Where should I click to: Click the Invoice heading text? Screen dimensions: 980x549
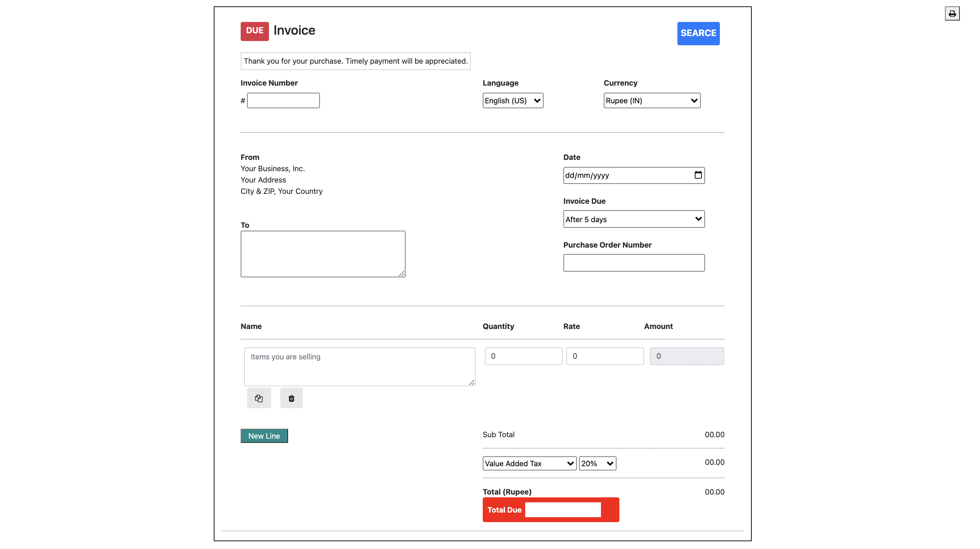[x=294, y=30]
